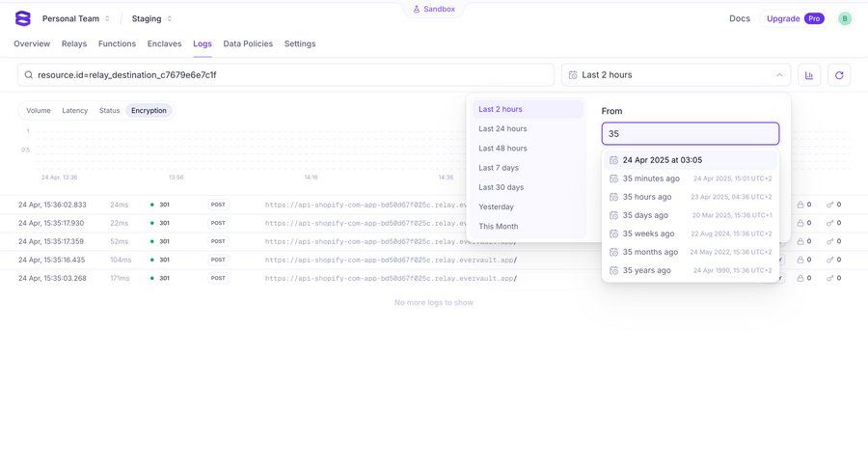Choose the 35 weeks ago suggestion
Screen dimensions: 868x467
pos(691,233)
